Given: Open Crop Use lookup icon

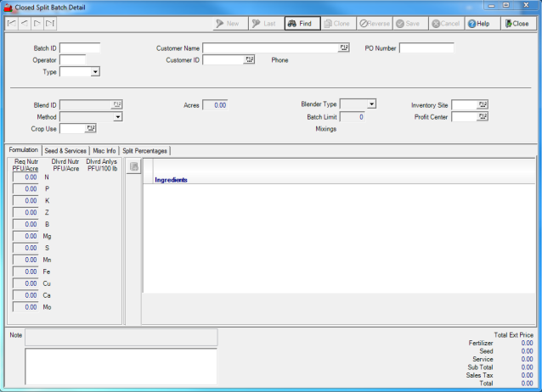Looking at the screenshot, I should pyautogui.click(x=91, y=129).
